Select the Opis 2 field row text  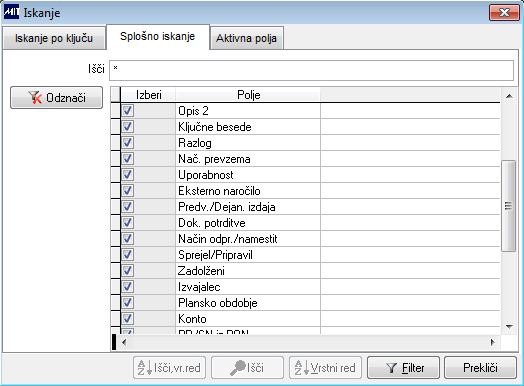click(193, 111)
